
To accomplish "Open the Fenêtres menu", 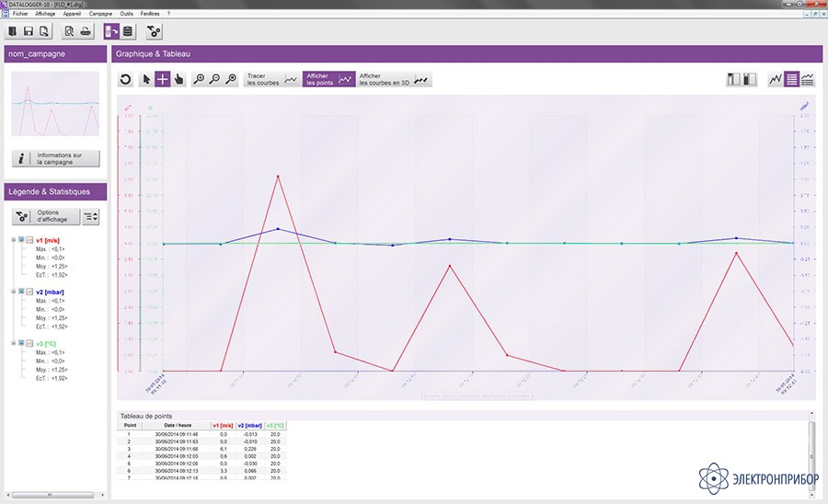I will click(x=151, y=14).
